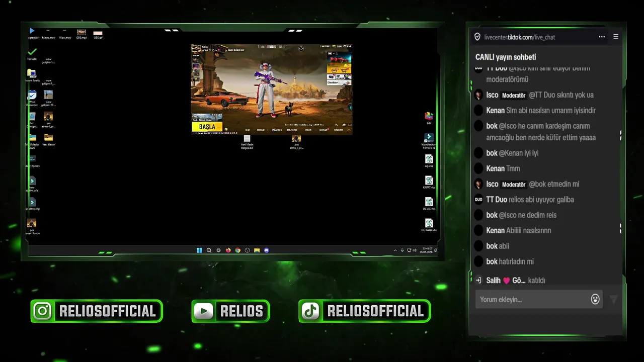Click the microphone tray icon
The height and width of the screenshot is (362, 644).
pyautogui.click(x=402, y=250)
